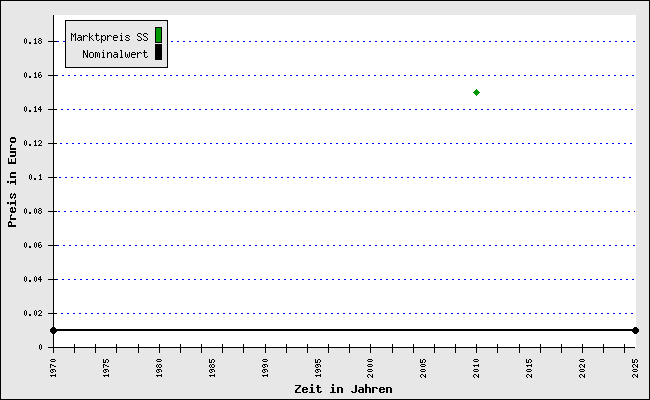Click the 0.06 y-axis label
The image size is (650, 400).
point(33,245)
